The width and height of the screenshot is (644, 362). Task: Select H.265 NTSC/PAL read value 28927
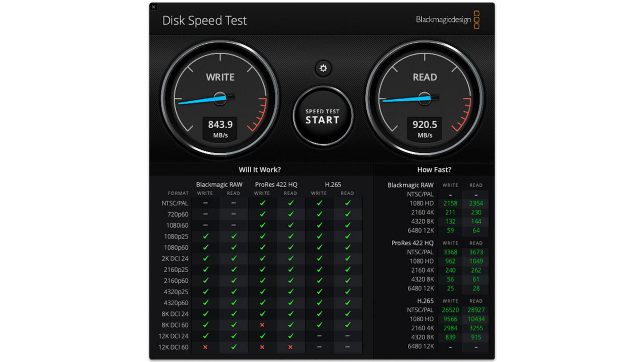pos(476,310)
